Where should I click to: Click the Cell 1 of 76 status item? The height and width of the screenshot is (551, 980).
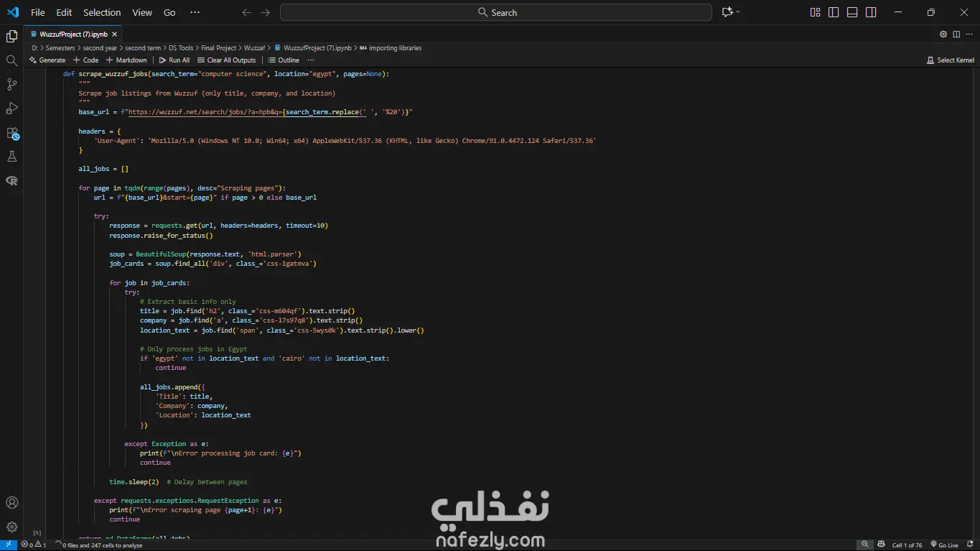tap(907, 545)
